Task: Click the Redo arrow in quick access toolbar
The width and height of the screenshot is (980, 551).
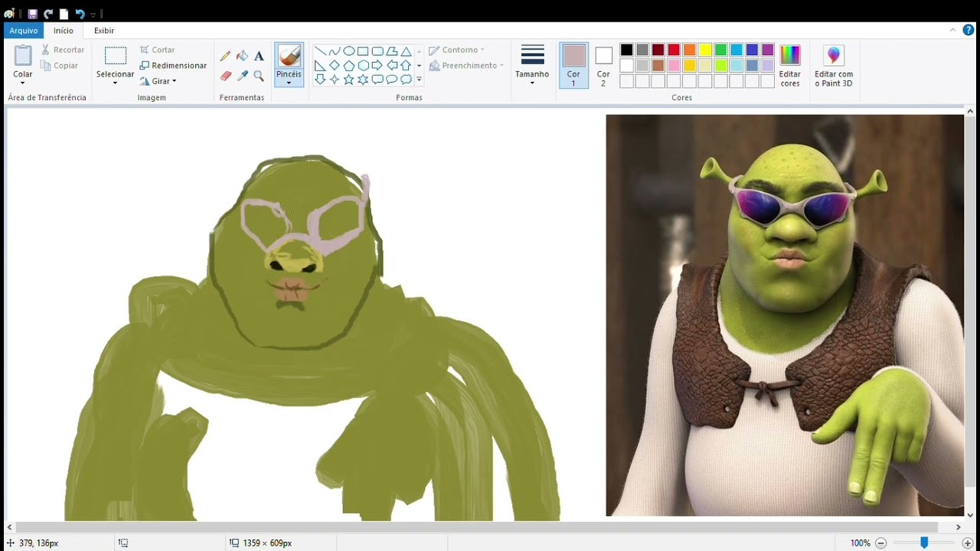Action: click(x=48, y=14)
